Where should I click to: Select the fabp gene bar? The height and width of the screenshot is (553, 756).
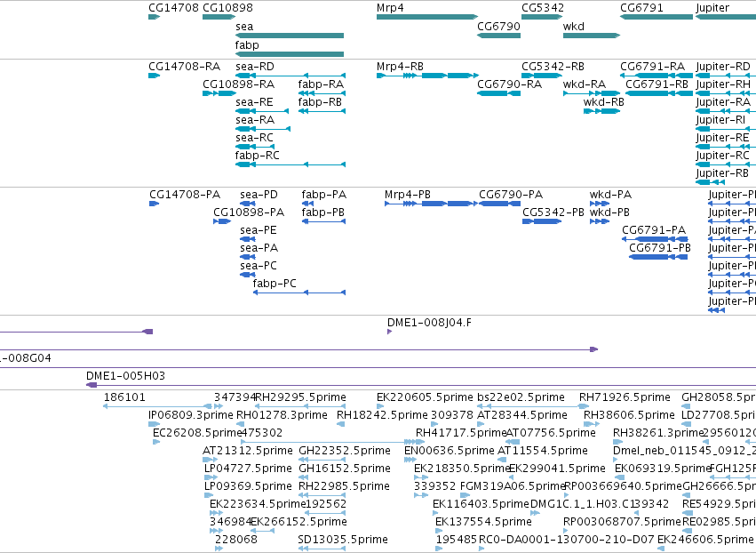(x=290, y=53)
